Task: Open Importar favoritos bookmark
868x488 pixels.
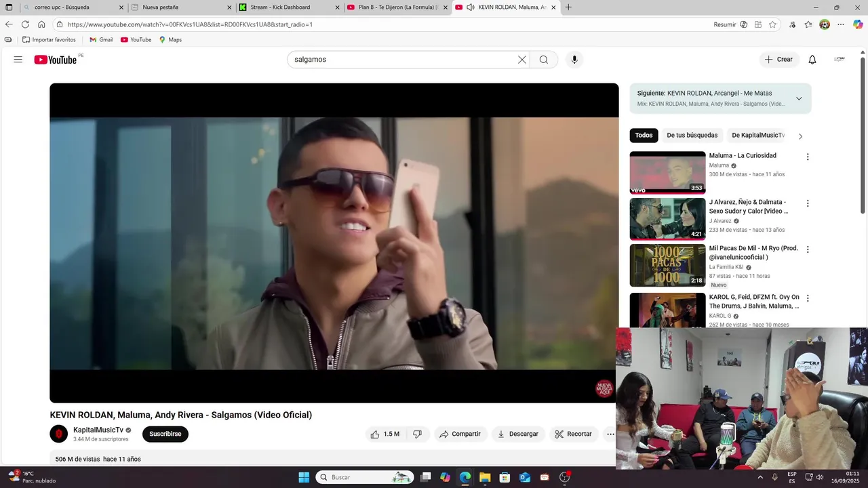Action: (49, 40)
